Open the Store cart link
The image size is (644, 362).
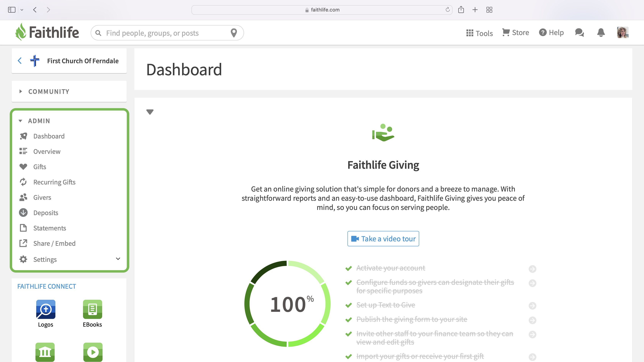coord(516,33)
